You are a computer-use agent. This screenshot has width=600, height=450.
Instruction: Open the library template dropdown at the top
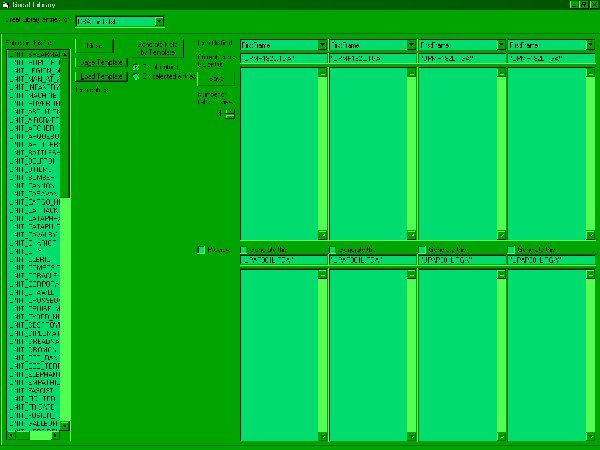pyautogui.click(x=159, y=21)
